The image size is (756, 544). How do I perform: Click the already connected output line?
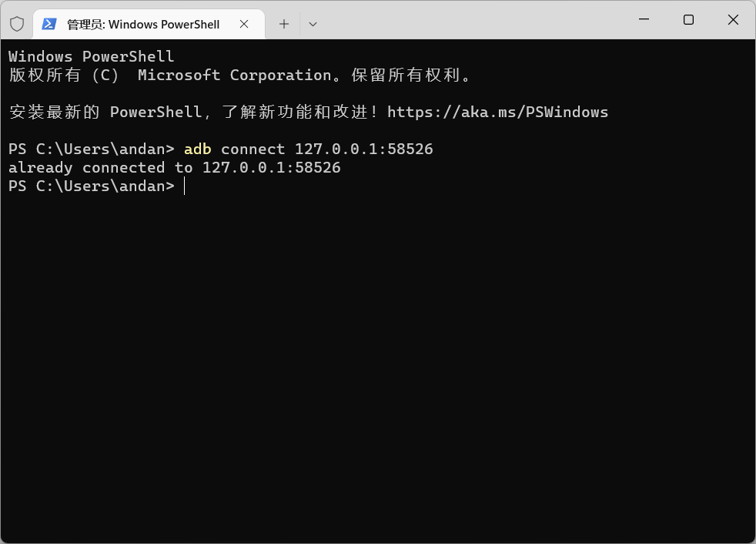click(x=175, y=167)
